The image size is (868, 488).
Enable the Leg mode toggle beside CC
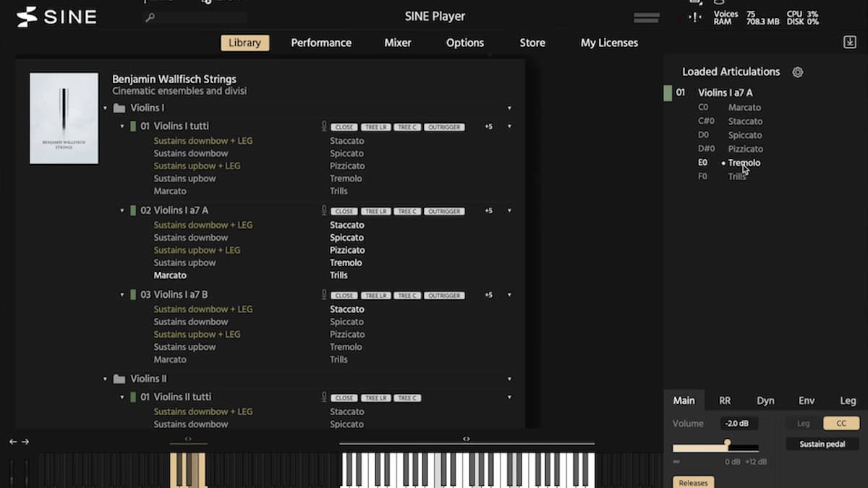(x=804, y=424)
